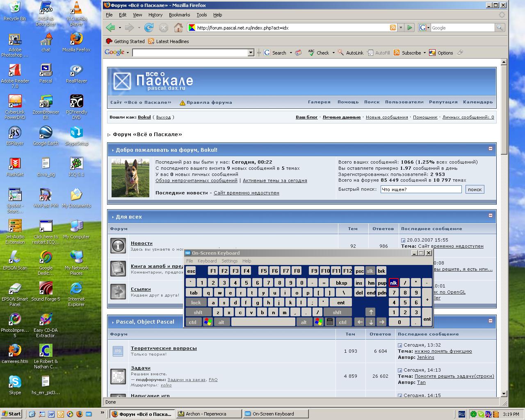Collapse the "Для всех" forum category
The width and height of the screenshot is (525, 420).
490,216
